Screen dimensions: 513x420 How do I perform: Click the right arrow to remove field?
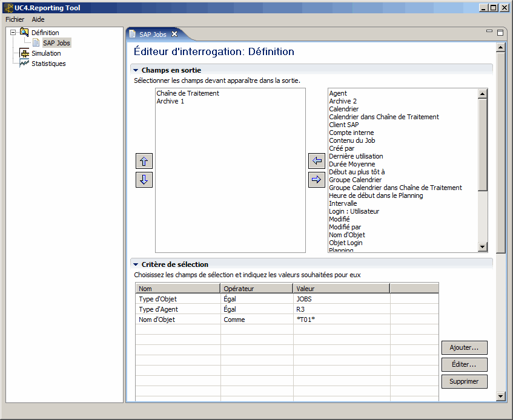tap(317, 180)
